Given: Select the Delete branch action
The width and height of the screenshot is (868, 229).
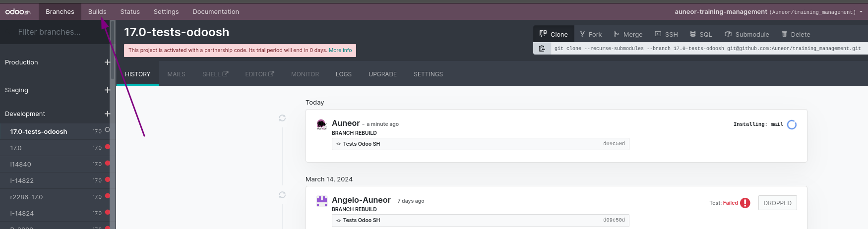Looking at the screenshot, I should pos(796,34).
